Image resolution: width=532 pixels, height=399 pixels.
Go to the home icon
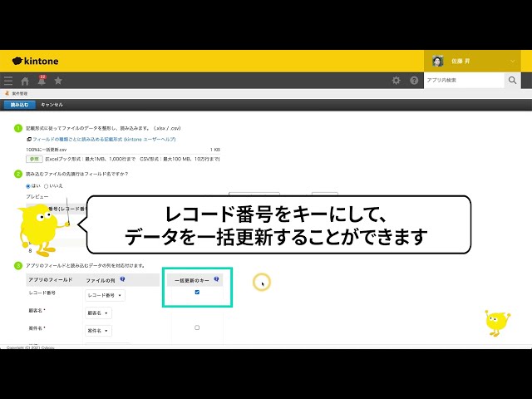(x=25, y=81)
